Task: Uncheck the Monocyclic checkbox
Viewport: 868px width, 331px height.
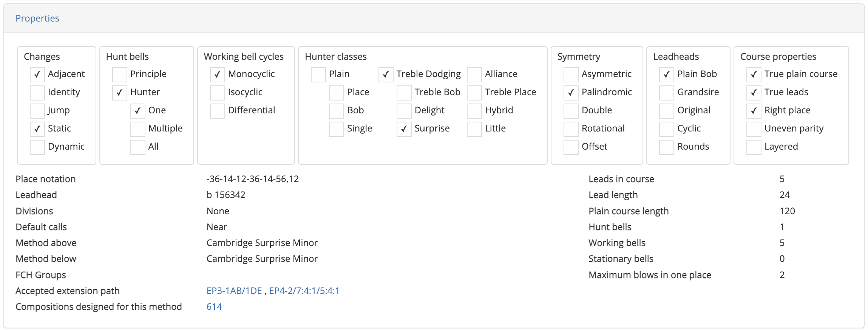Action: [218, 74]
